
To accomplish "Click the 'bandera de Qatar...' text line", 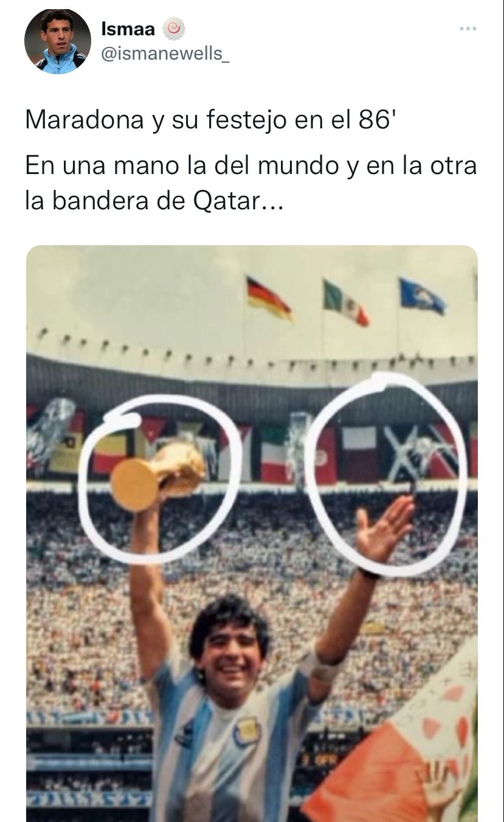I will click(x=153, y=201).
